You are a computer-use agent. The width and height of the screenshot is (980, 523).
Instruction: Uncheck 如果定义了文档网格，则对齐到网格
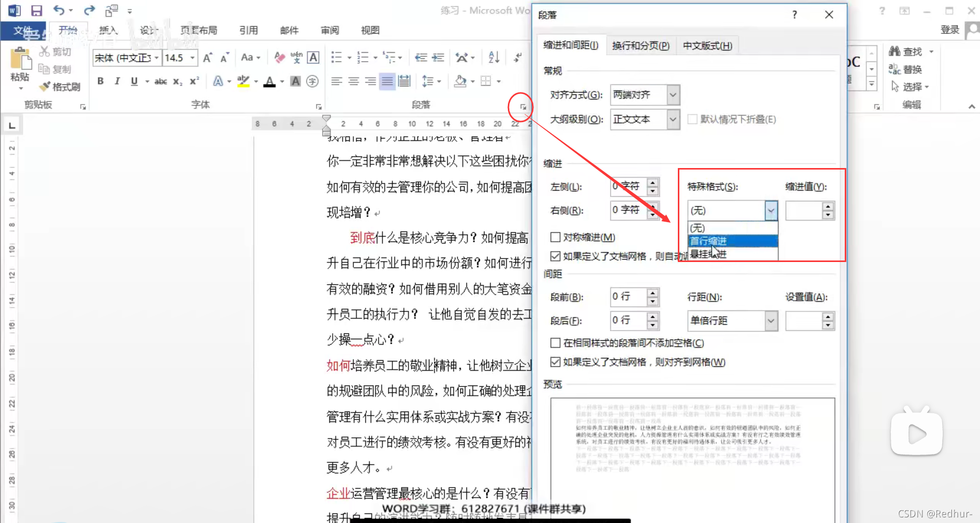click(x=555, y=362)
